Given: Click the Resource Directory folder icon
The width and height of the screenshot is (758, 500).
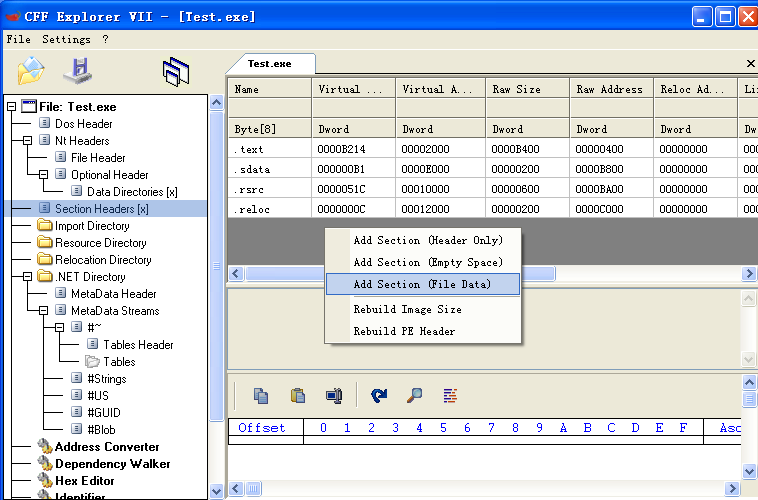Looking at the screenshot, I should click(x=44, y=242).
